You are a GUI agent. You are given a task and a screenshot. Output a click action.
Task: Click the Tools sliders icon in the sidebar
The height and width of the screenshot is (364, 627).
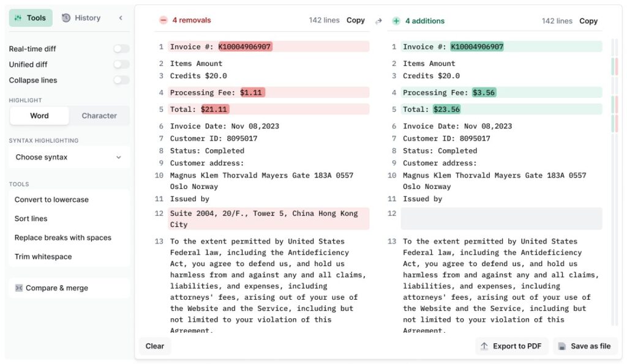(19, 18)
